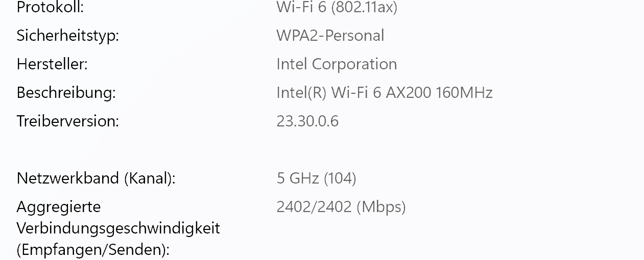The height and width of the screenshot is (260, 644).
Task: Select the 2402/2402 link speed numbers
Action: 314,207
